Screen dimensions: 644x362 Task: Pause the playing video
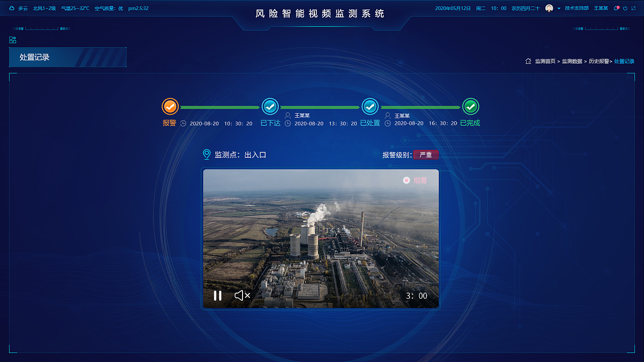pyautogui.click(x=217, y=296)
